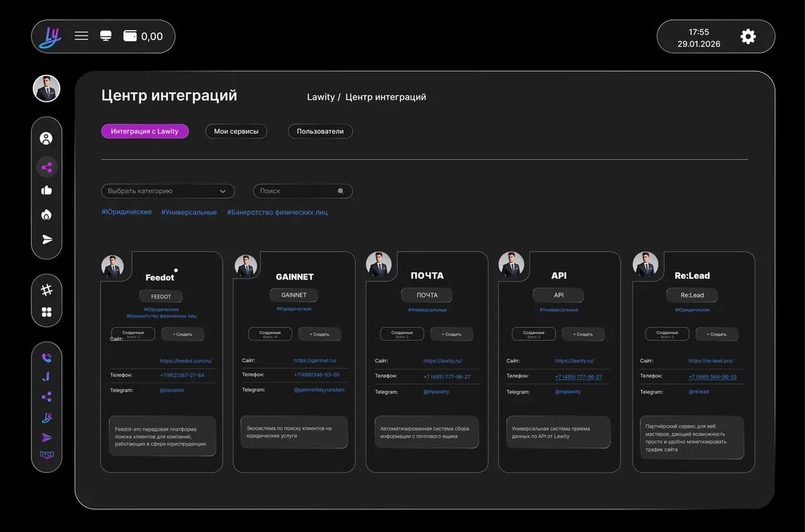The width and height of the screenshot is (805, 532).
Task: Switch to Пользователи tab
Action: (320, 131)
